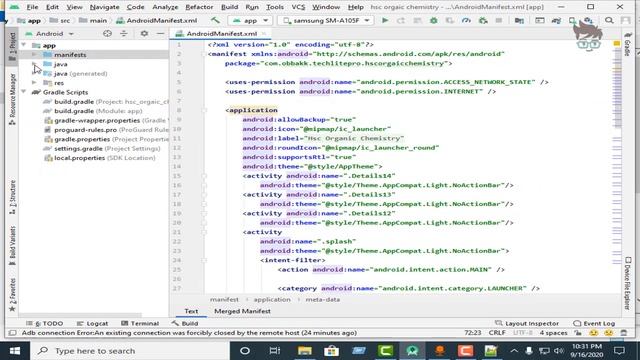Expand the res folder arrow

pos(34,82)
